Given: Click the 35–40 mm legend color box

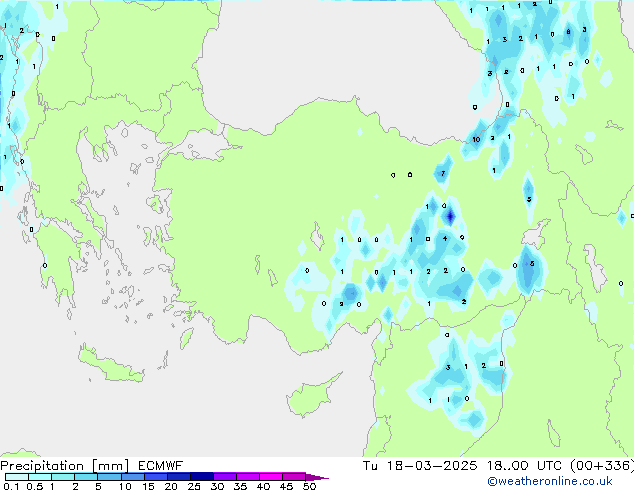Looking at the screenshot, I should pyautogui.click(x=247, y=477).
